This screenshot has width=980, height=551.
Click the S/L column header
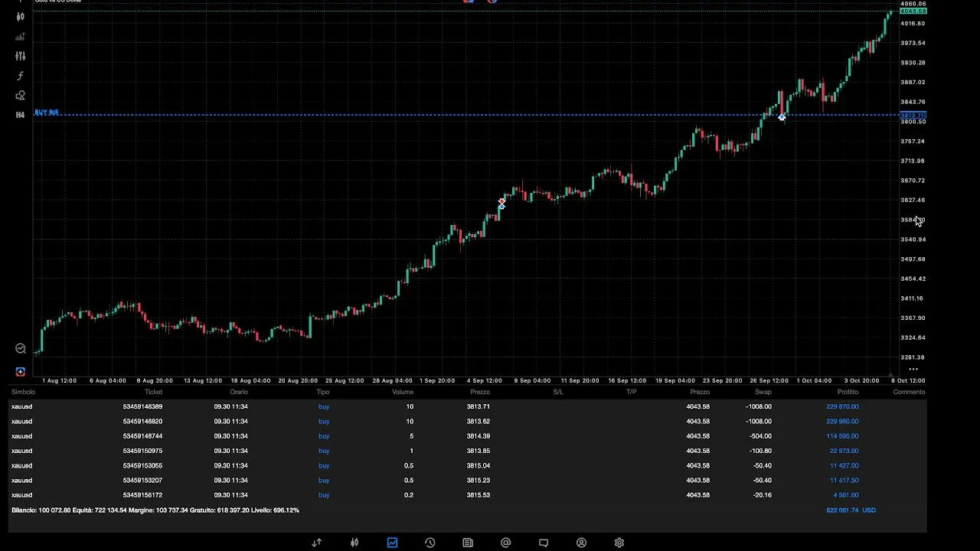click(558, 392)
